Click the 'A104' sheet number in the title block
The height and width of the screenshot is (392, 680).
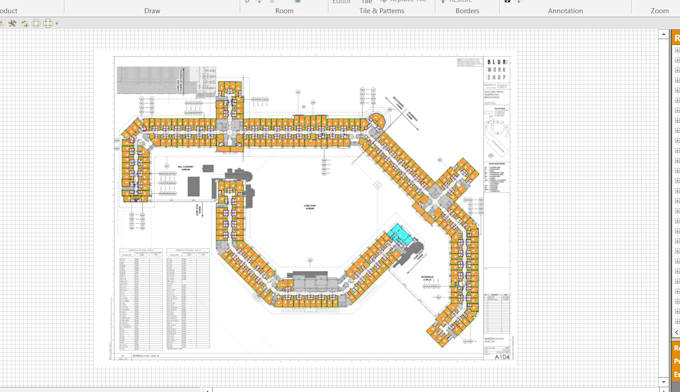pyautogui.click(x=502, y=357)
